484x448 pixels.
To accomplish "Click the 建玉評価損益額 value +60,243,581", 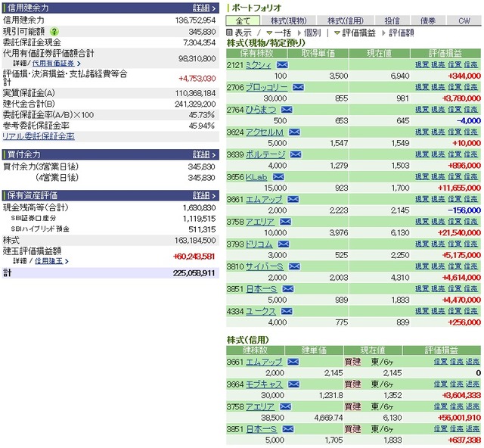I will [194, 257].
